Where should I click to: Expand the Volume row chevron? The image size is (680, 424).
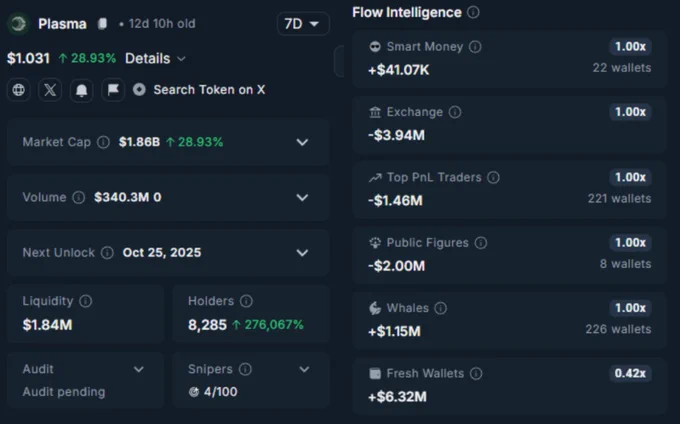coord(302,198)
